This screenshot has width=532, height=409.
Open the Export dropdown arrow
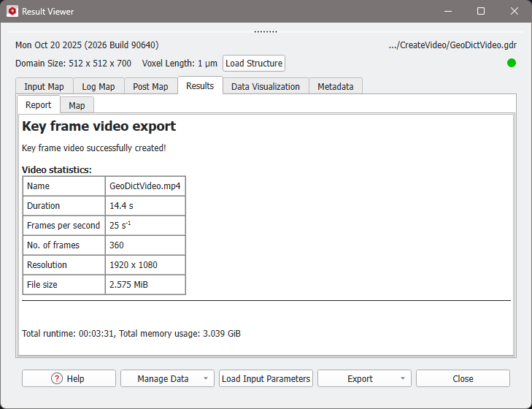(403, 378)
